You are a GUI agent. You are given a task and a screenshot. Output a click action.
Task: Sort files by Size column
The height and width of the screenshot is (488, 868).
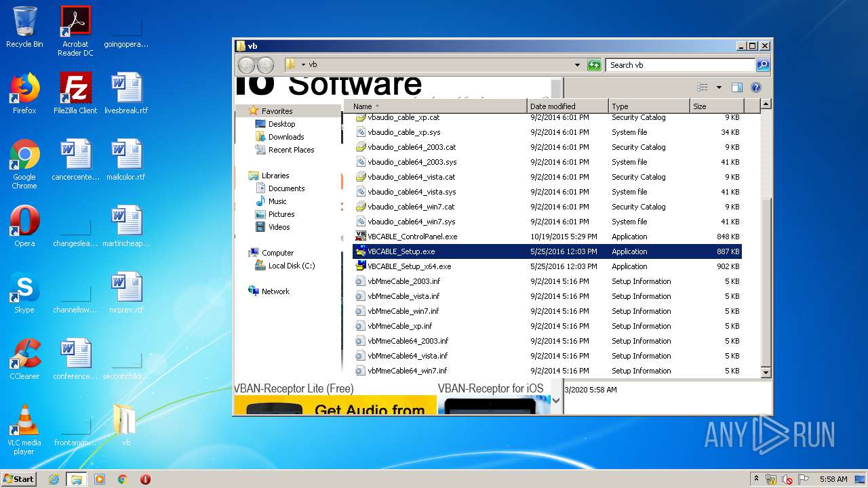[717, 106]
